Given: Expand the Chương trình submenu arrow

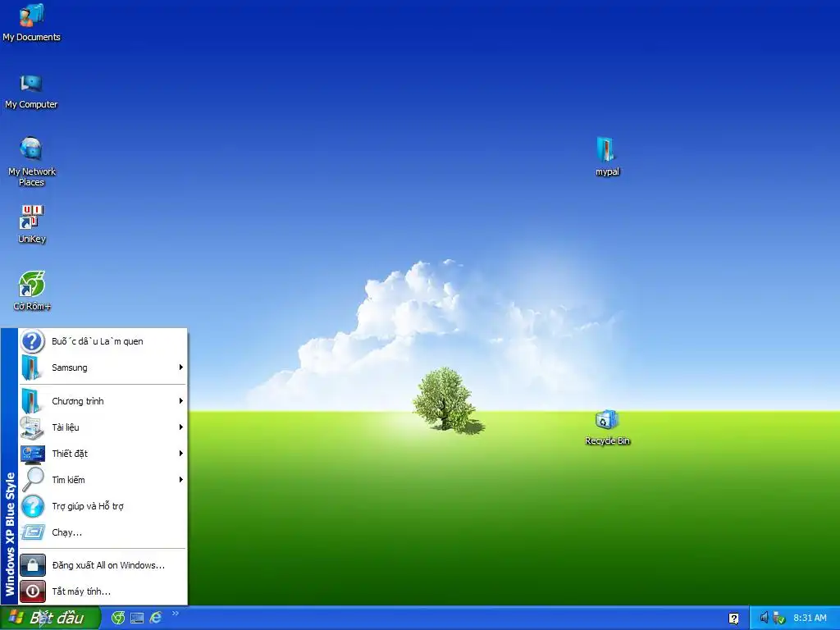Looking at the screenshot, I should click(x=181, y=400).
